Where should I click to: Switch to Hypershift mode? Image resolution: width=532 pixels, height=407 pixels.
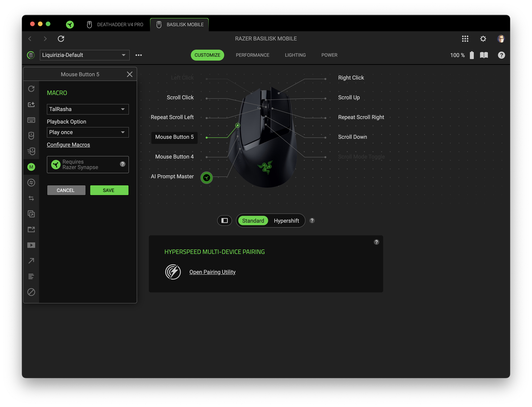tap(286, 221)
